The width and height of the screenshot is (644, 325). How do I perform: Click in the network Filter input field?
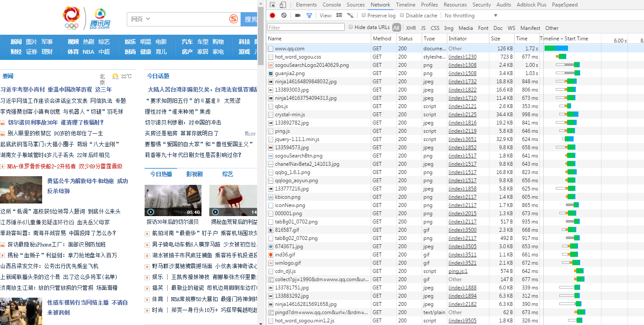click(306, 27)
